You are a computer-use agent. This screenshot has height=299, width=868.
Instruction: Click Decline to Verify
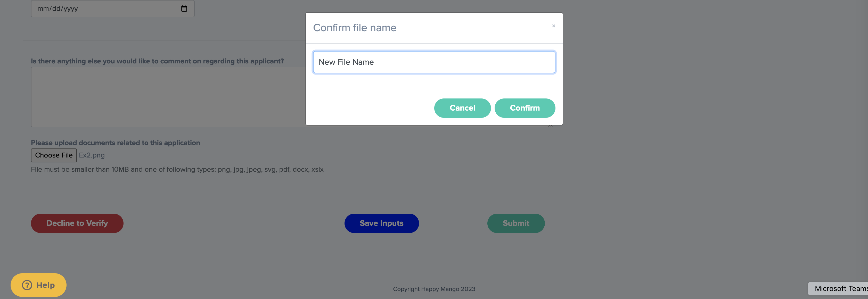[x=77, y=223]
